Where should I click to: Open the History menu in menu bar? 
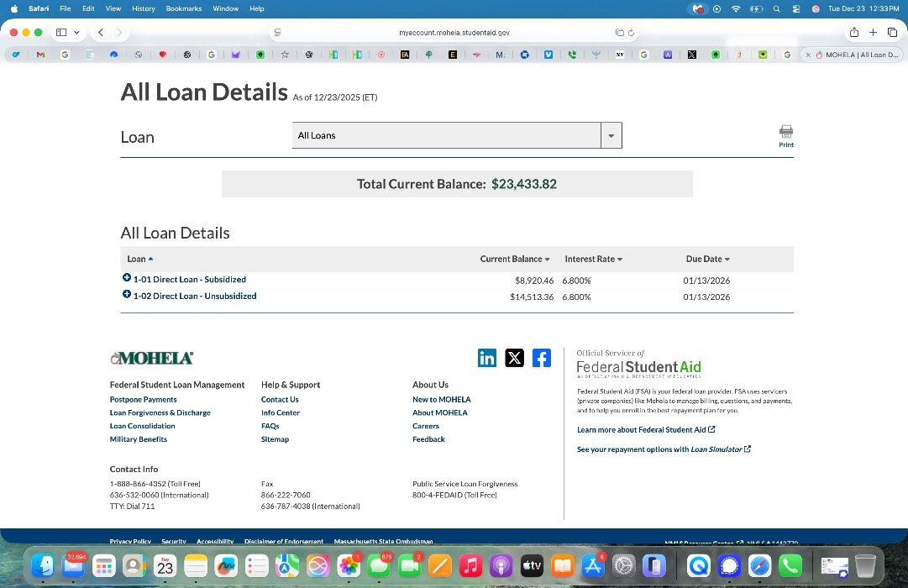pyautogui.click(x=144, y=8)
